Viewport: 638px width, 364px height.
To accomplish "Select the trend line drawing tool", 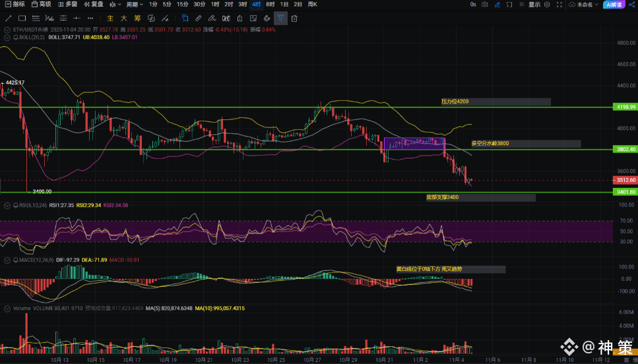I will [9, 18].
